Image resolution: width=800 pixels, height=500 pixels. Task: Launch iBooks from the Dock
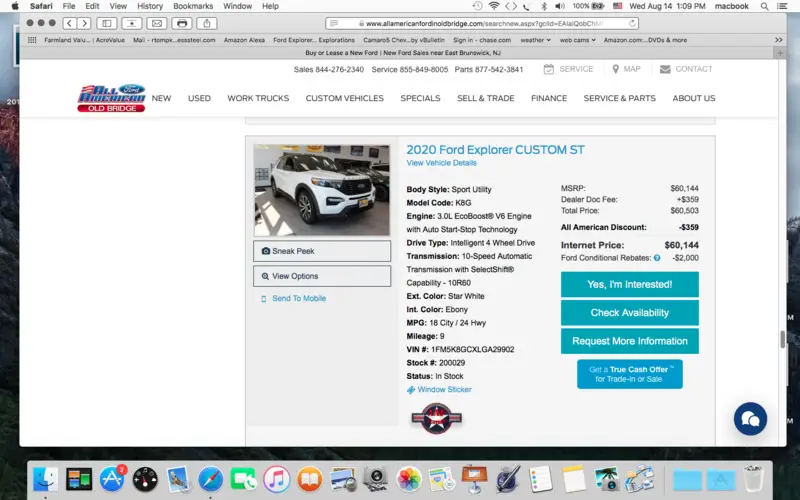pyautogui.click(x=310, y=479)
